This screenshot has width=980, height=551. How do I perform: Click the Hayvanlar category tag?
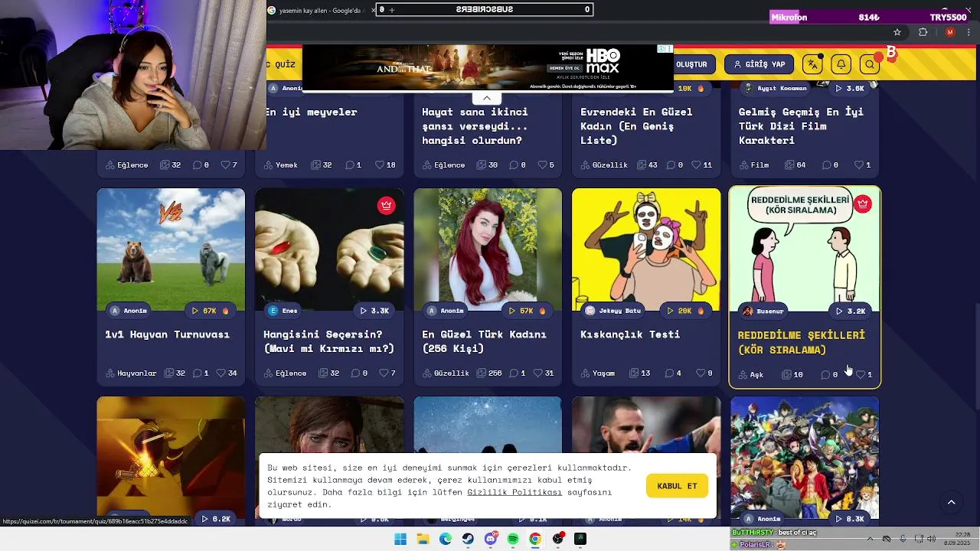coord(131,373)
